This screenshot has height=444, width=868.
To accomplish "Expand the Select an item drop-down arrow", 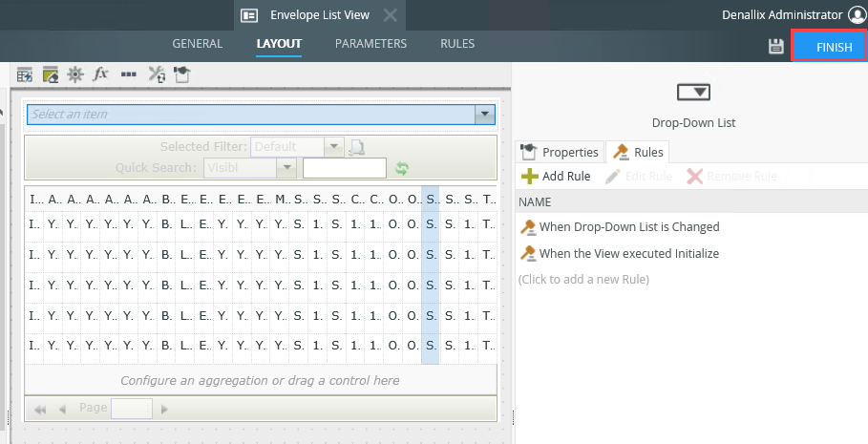I will tap(484, 115).
